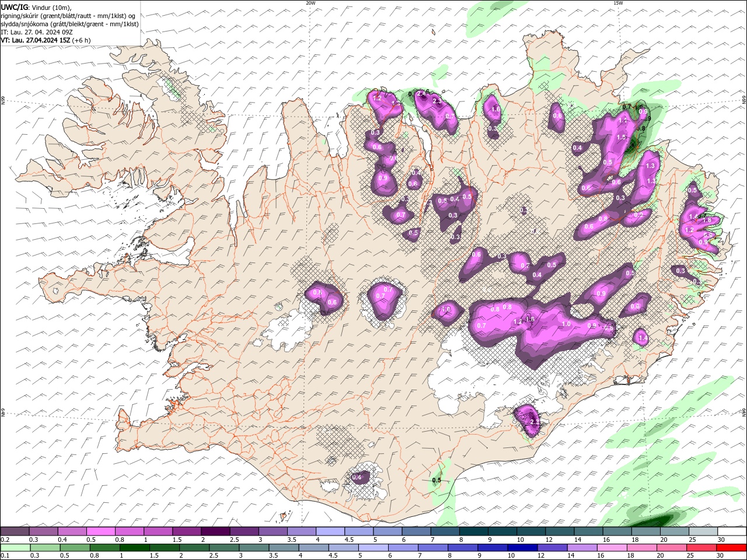Screen dimensions: 747x560
Task: Select the darkest purple swatch labeled 2
Action: (x=215, y=531)
